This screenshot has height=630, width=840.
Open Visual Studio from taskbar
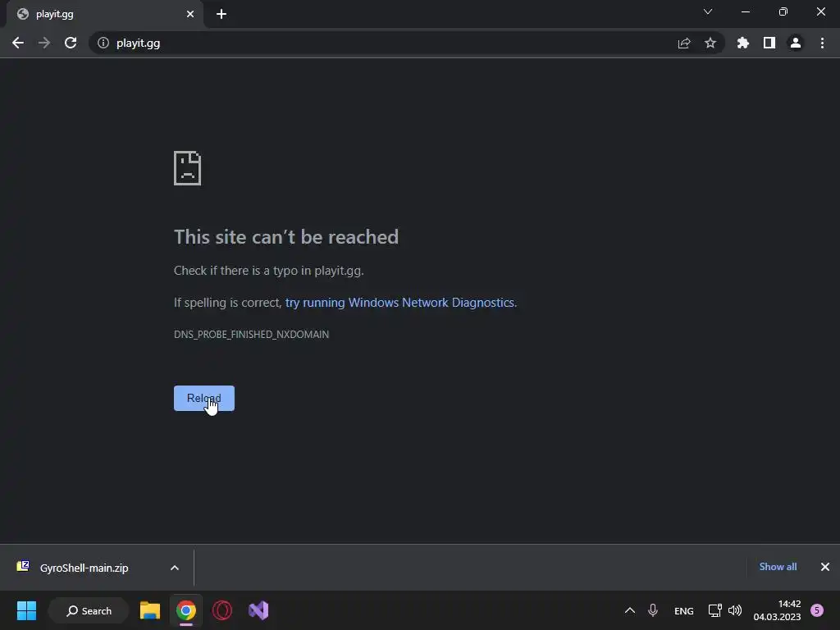pyautogui.click(x=258, y=610)
